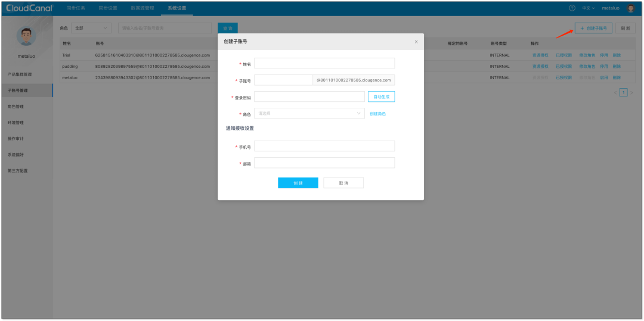Select page 1 in pagination
Image resolution: width=644 pixels, height=321 pixels.
624,93
